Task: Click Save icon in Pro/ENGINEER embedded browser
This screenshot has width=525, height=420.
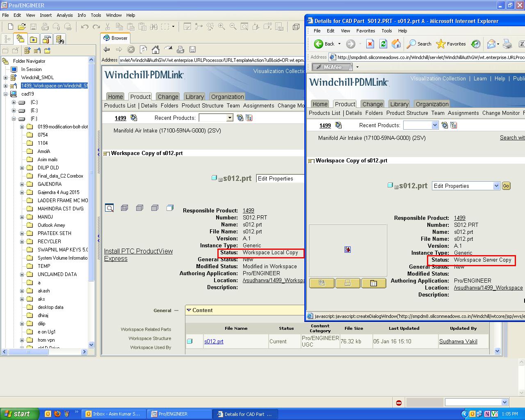Action: tap(192, 50)
